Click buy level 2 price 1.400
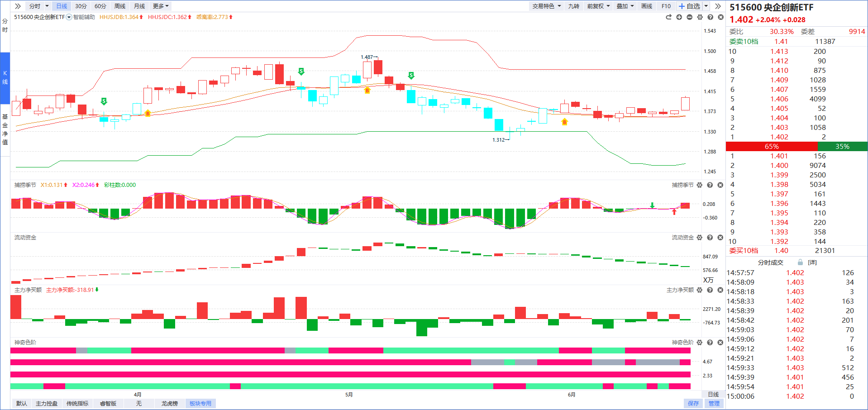 point(779,165)
